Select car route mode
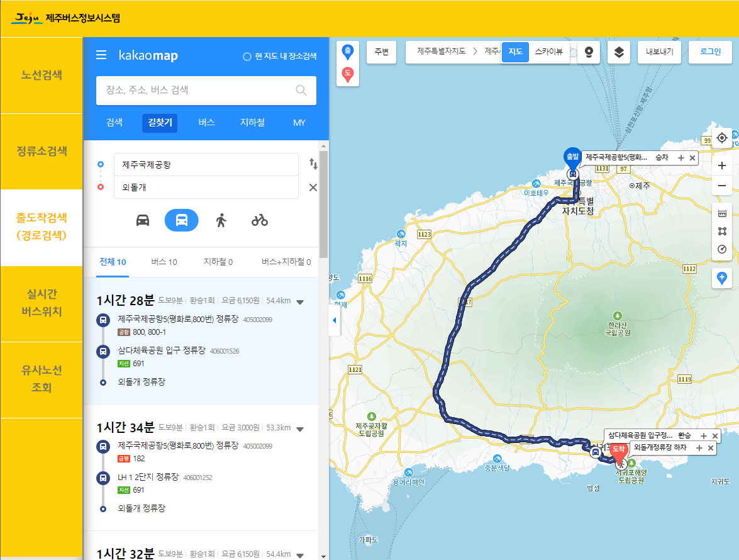 point(143,220)
